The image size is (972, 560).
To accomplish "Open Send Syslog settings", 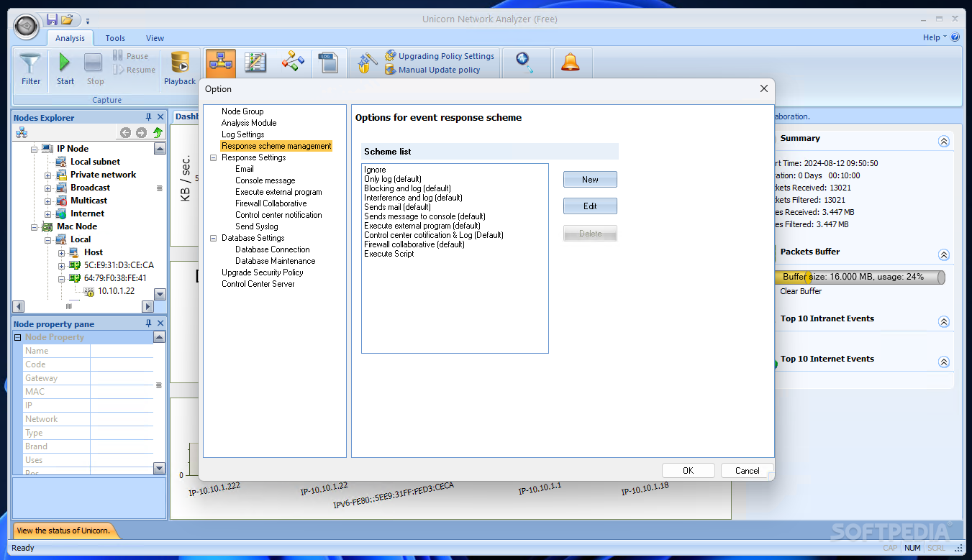I will tap(256, 226).
